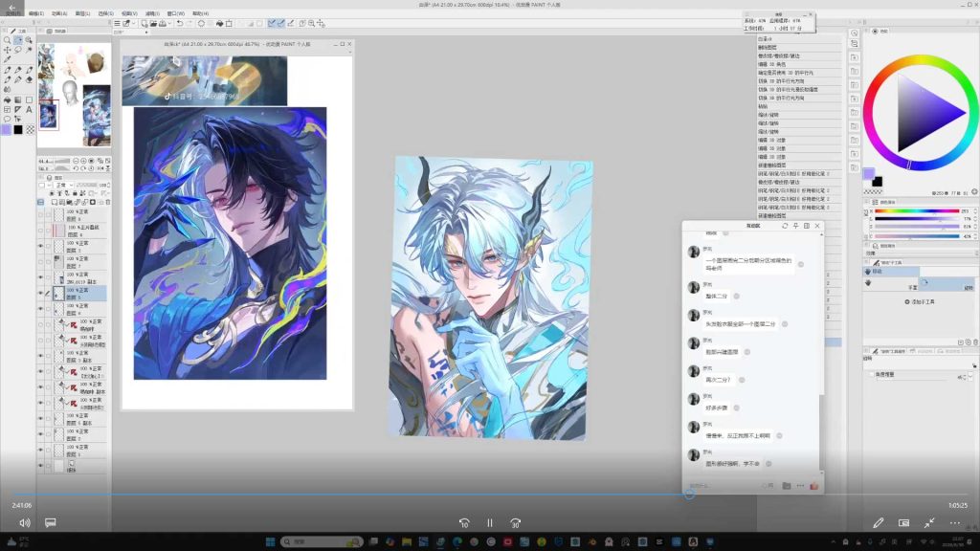The height and width of the screenshot is (551, 980).
Task: Select the Gradient tool
Action: tap(18, 99)
